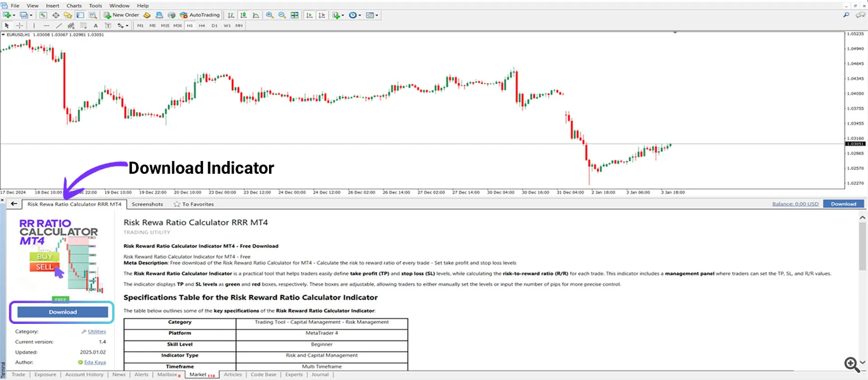Click Download under the product image
This screenshot has width=868, height=380.
62,312
